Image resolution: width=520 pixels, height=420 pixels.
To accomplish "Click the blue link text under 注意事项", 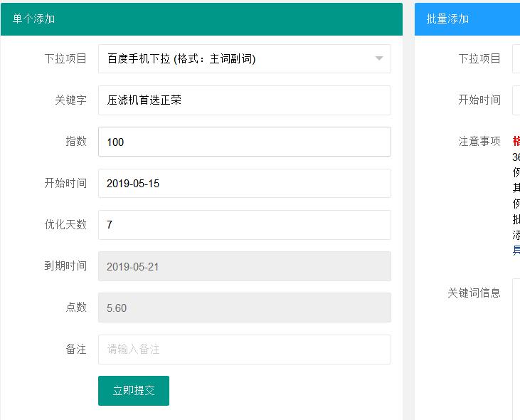I will 516,250.
